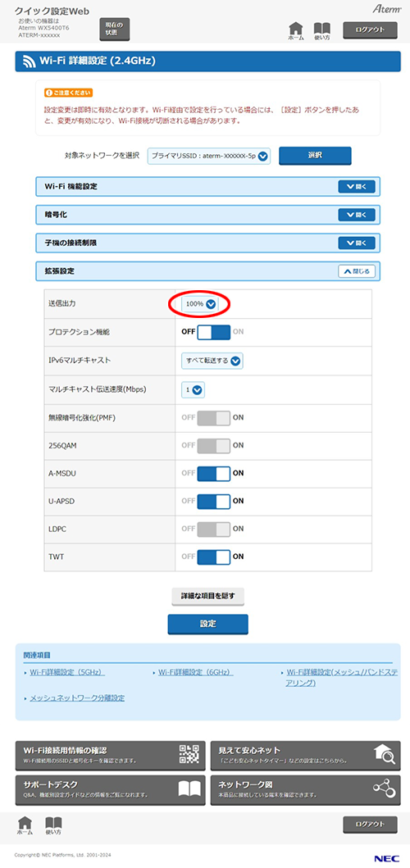Toggle the 256QAM switch
The width and height of the screenshot is (410, 868).
(x=213, y=445)
